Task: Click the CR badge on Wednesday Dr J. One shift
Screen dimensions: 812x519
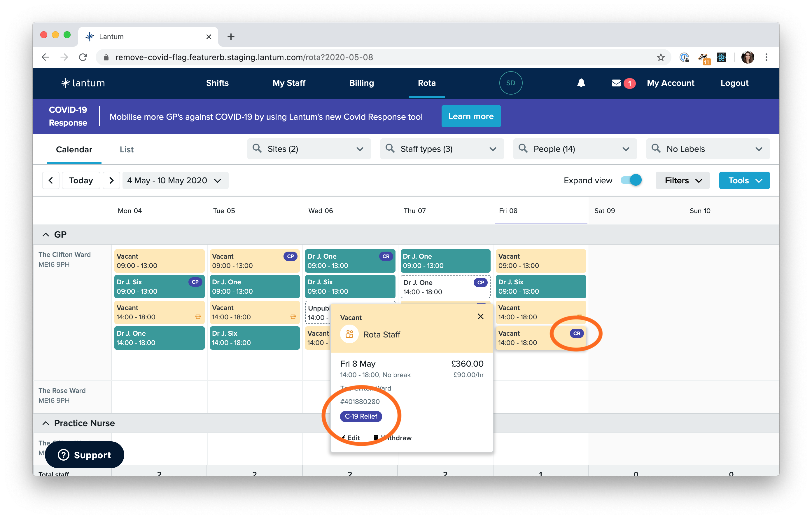Action: coord(386,257)
